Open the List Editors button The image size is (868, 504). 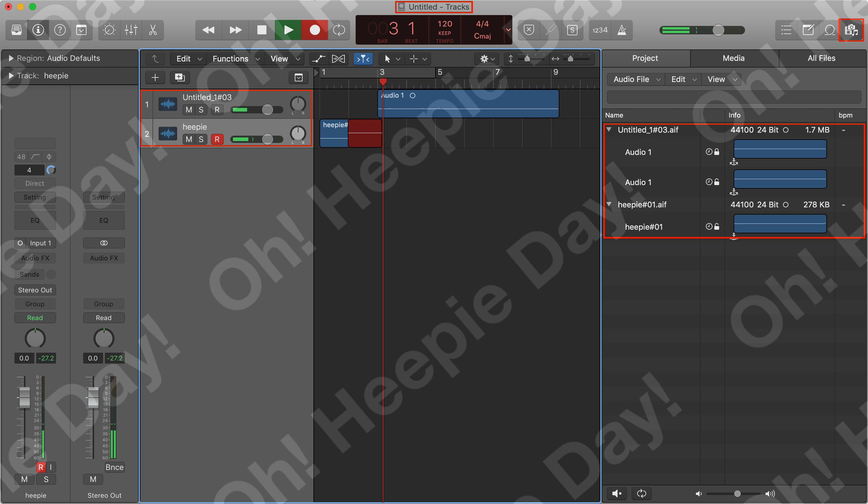[786, 30]
